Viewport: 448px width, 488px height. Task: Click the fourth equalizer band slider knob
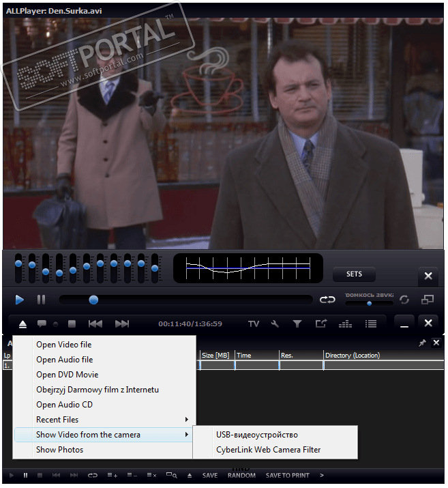pyautogui.click(x=59, y=274)
